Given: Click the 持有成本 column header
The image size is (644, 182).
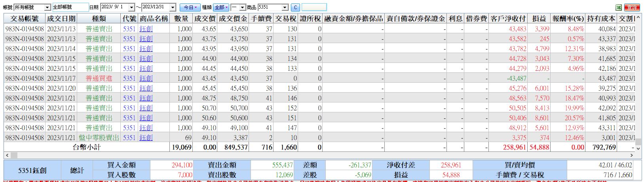Looking at the screenshot, I should click(601, 19).
